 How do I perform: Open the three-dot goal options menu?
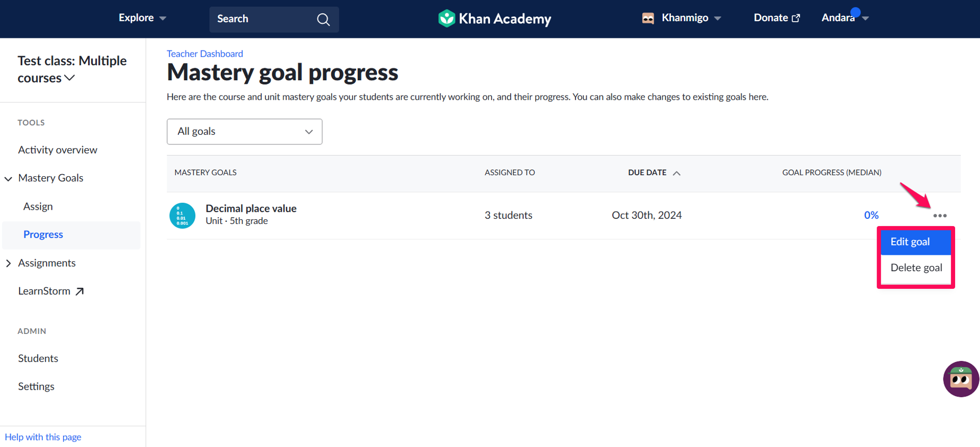[940, 216]
